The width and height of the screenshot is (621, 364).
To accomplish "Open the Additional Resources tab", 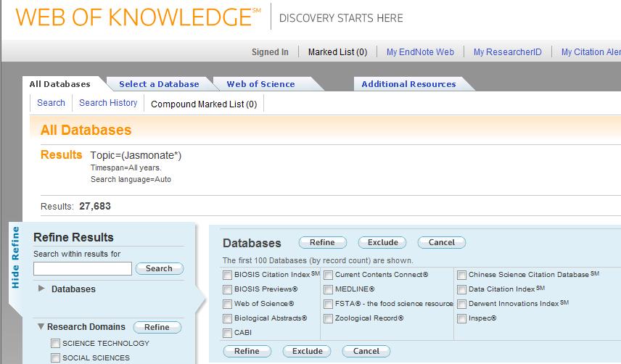I will (x=408, y=84).
